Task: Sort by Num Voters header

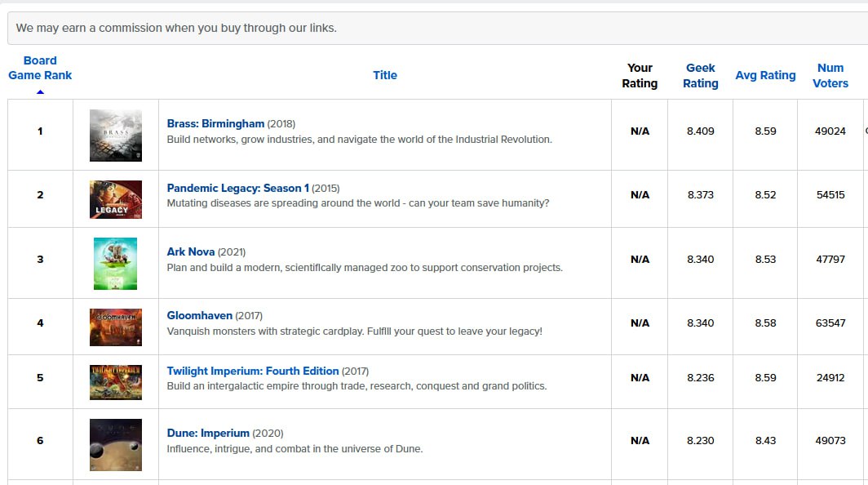Action: [830, 75]
